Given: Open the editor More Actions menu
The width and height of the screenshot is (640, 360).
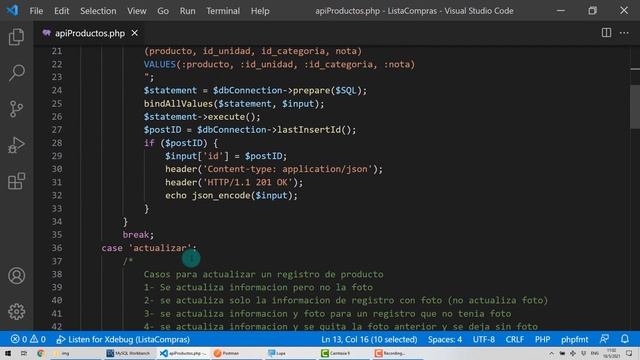Looking at the screenshot, I should click(624, 33).
